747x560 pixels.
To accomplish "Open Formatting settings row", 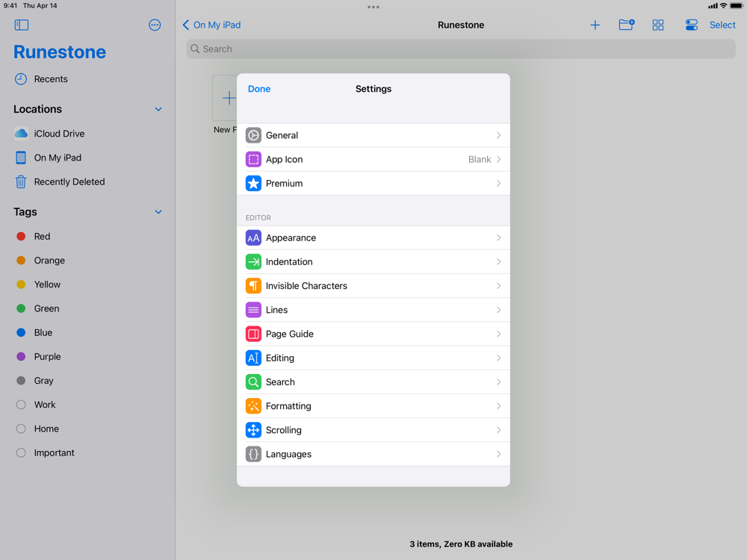I will [x=373, y=406].
